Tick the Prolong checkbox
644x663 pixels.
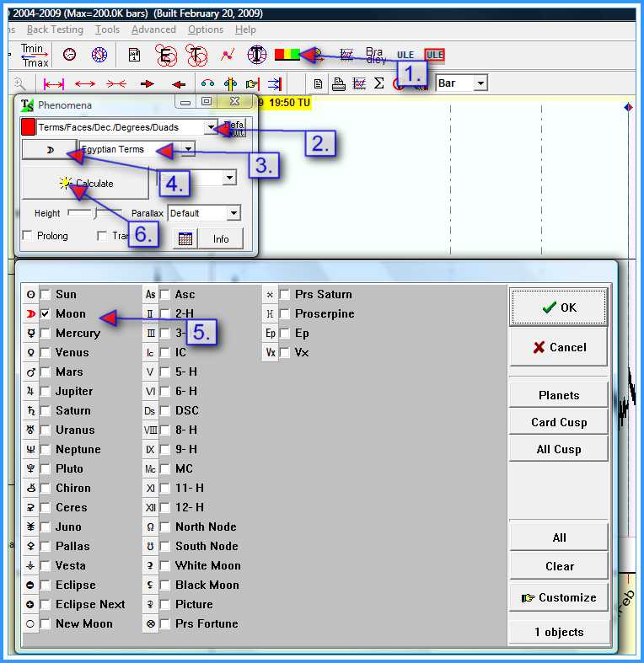(28, 236)
